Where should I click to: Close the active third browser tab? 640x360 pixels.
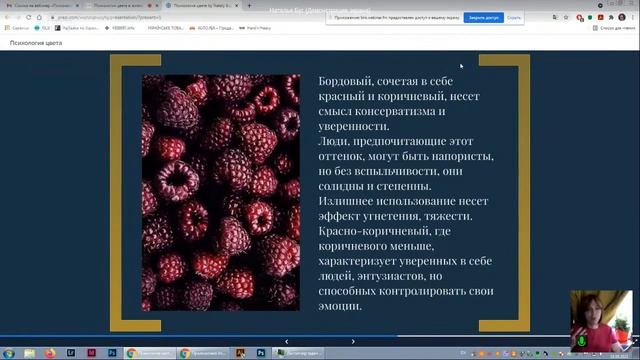click(237, 6)
